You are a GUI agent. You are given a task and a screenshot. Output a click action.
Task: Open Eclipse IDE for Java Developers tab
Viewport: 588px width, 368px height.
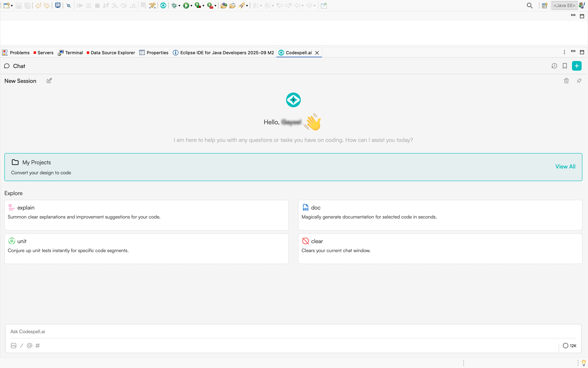pyautogui.click(x=223, y=53)
